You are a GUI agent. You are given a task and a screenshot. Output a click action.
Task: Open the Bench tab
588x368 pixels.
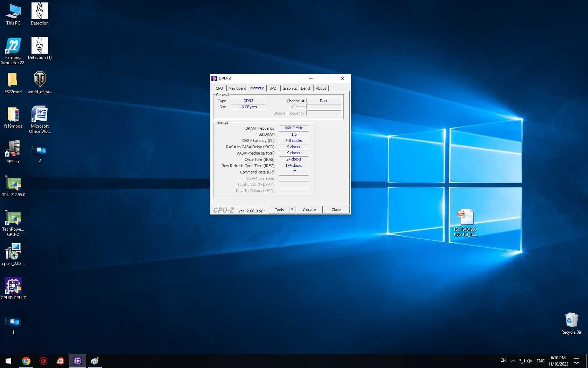pyautogui.click(x=306, y=88)
